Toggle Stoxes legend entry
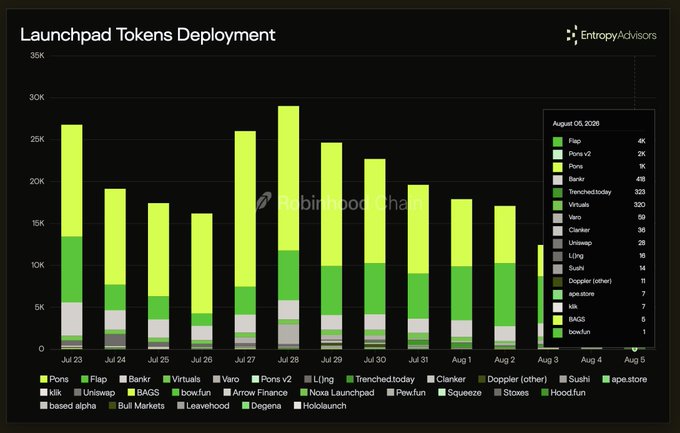Viewport: 680px width, 433px height. [511, 393]
